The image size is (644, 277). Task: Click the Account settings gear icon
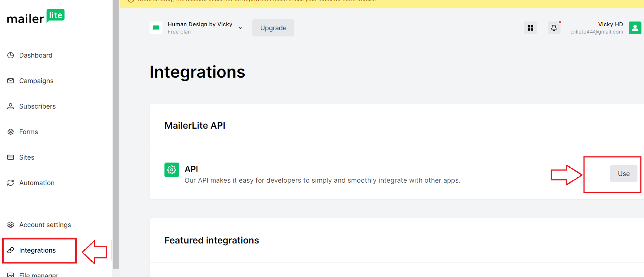(11, 225)
